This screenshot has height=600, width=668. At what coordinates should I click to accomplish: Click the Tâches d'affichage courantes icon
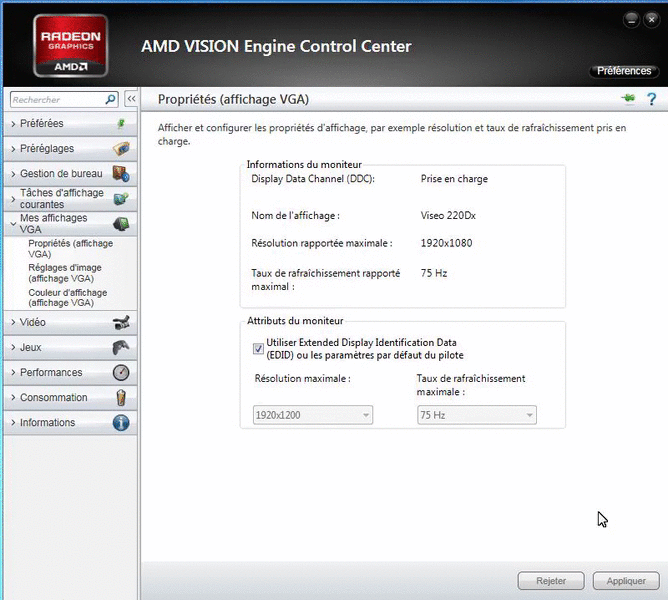click(121, 199)
